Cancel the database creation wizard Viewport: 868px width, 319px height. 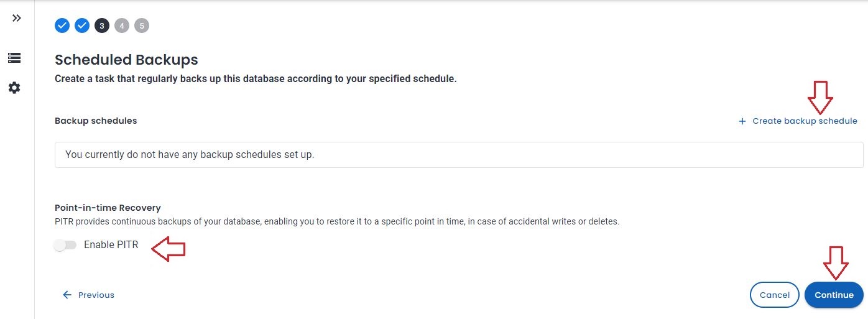click(x=774, y=295)
